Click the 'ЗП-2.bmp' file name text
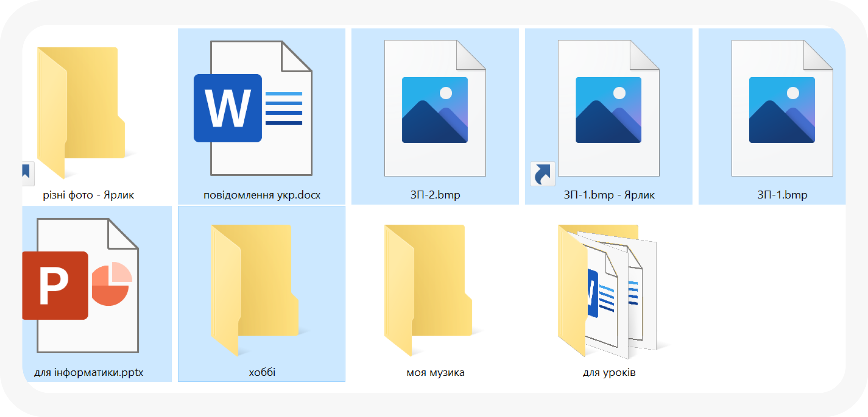The width and height of the screenshot is (868, 417). click(x=435, y=195)
